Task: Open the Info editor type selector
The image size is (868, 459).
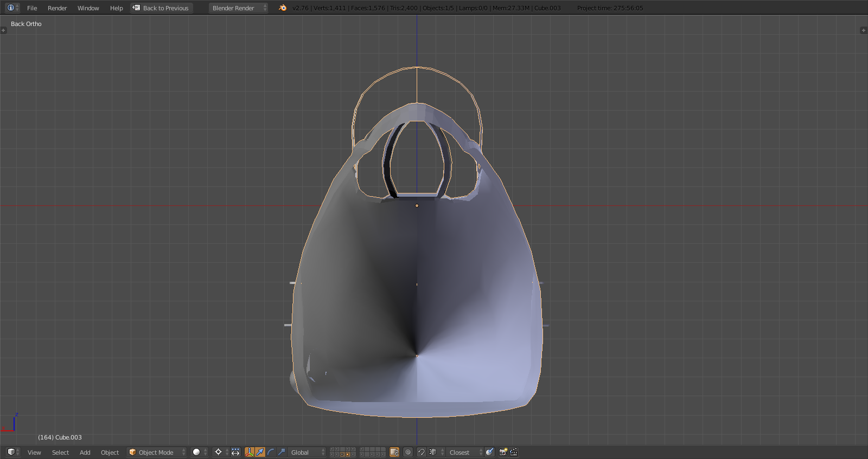Action: click(x=12, y=8)
